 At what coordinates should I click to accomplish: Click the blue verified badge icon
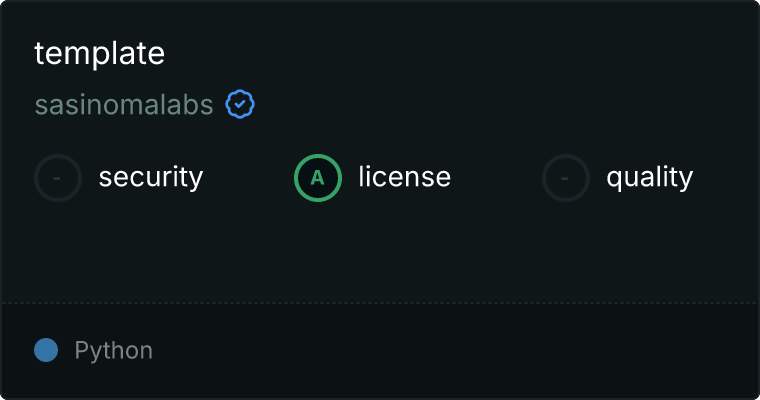[240, 104]
